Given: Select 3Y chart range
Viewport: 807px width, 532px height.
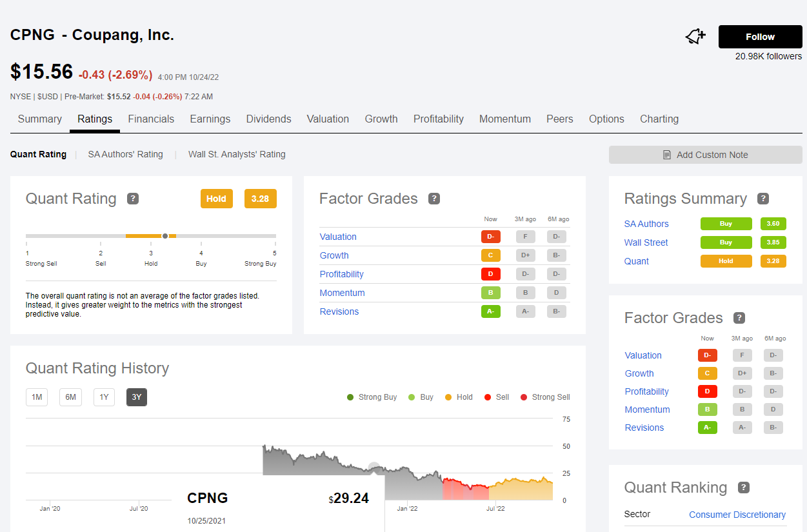Looking at the screenshot, I should [137, 397].
